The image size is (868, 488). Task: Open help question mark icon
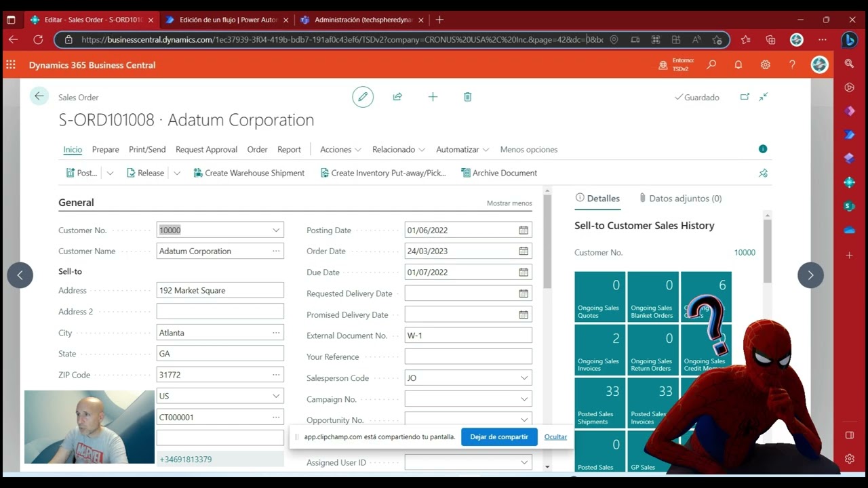(x=792, y=65)
